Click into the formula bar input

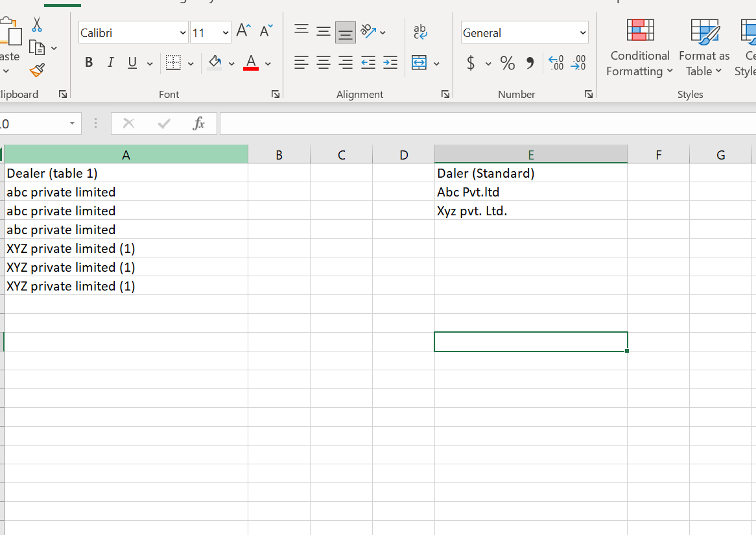coord(488,123)
